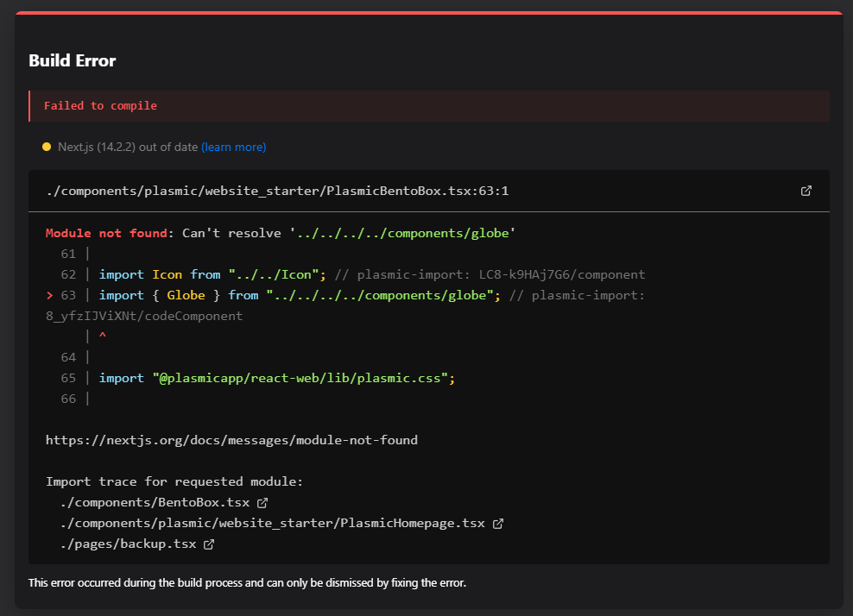Open the PlasmicHomepage.tsx import trace entry

point(273,523)
